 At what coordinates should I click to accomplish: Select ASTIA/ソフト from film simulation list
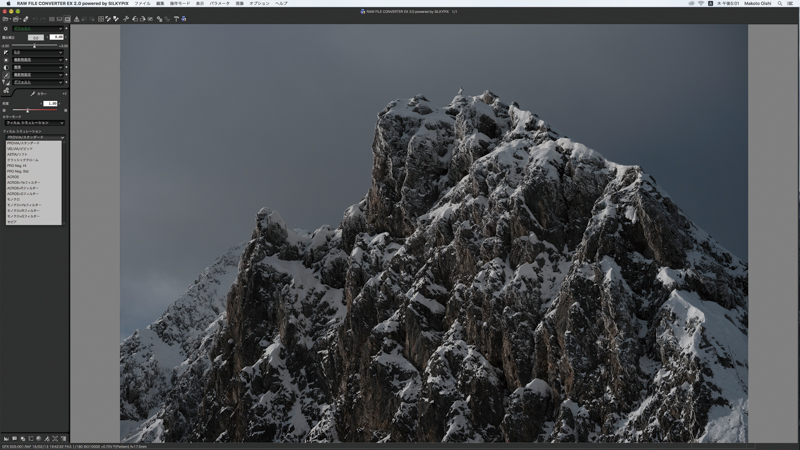34,154
